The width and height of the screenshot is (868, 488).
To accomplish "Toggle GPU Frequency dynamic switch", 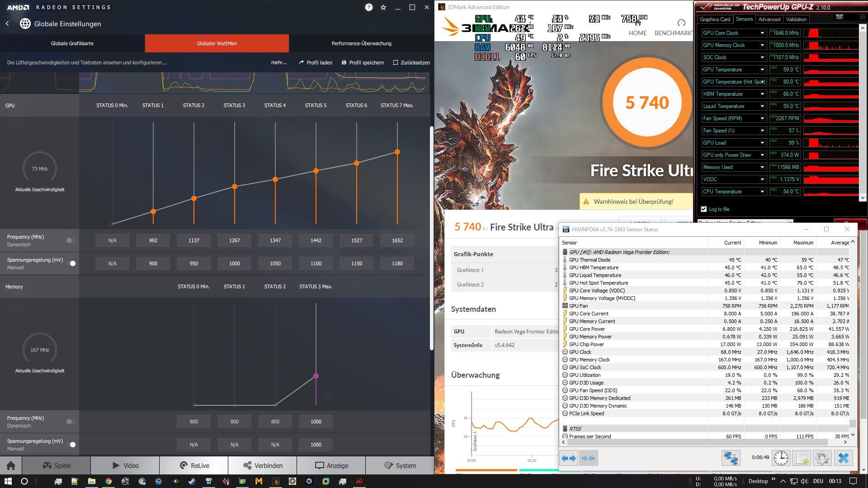I will [70, 240].
